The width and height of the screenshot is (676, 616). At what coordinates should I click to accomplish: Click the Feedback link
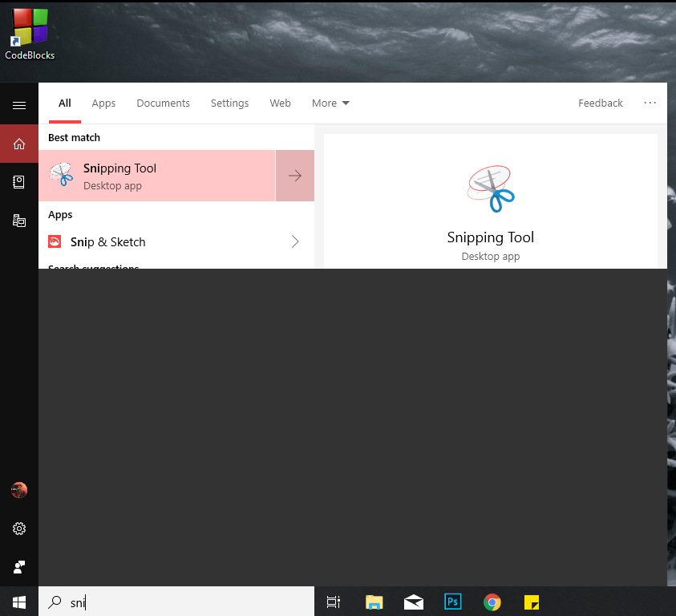pos(600,103)
